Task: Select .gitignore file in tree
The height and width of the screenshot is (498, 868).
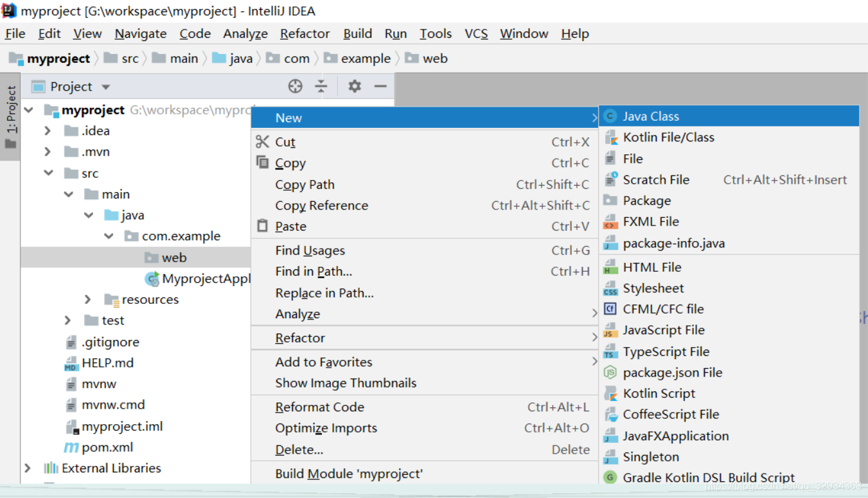Action: tap(111, 342)
